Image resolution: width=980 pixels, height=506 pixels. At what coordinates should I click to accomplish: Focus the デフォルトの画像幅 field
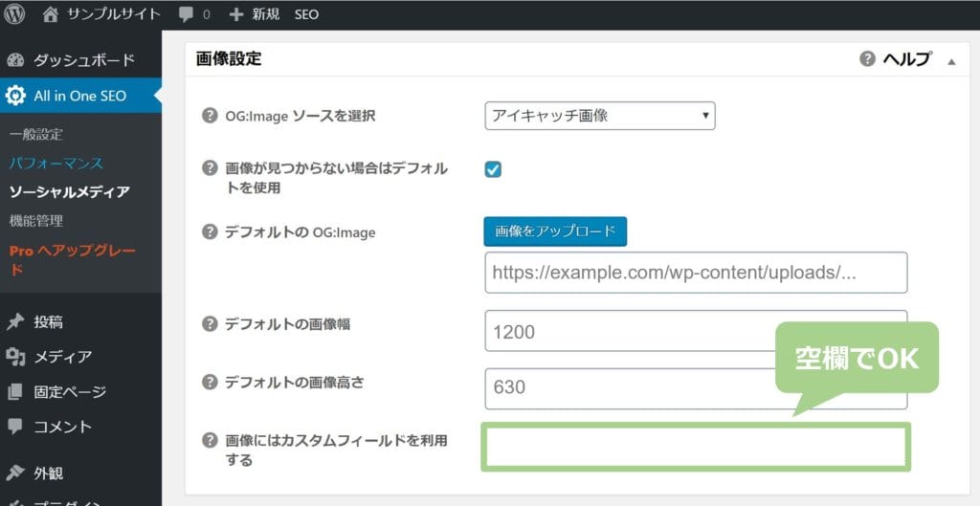(x=696, y=330)
